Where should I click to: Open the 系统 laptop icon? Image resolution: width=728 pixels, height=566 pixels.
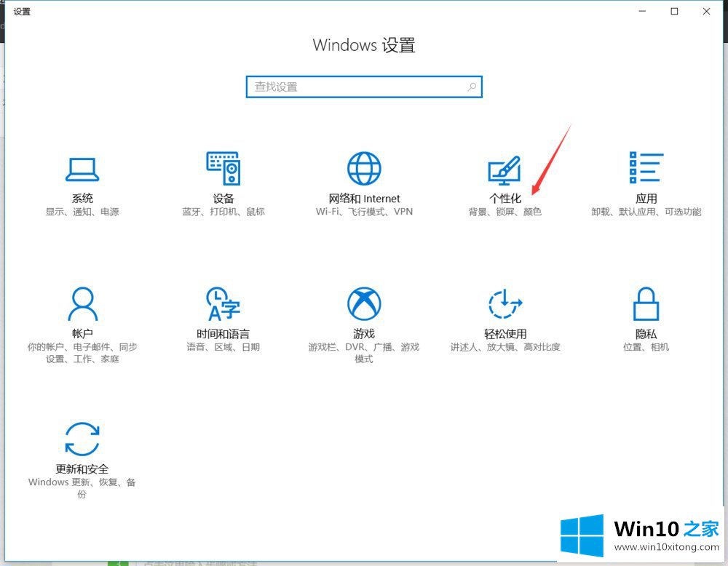click(82, 170)
